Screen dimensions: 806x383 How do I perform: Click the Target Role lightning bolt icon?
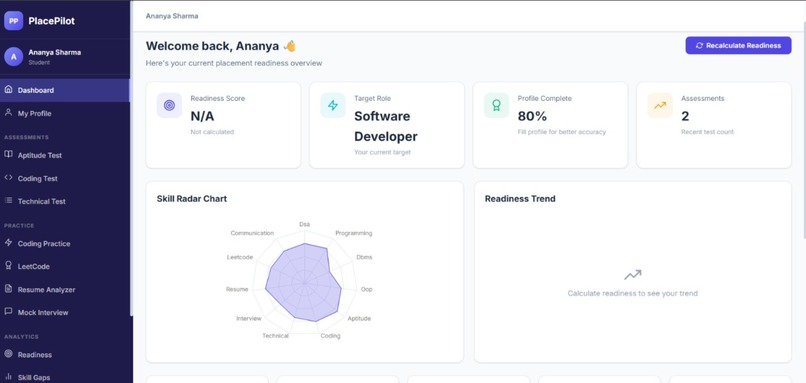333,105
